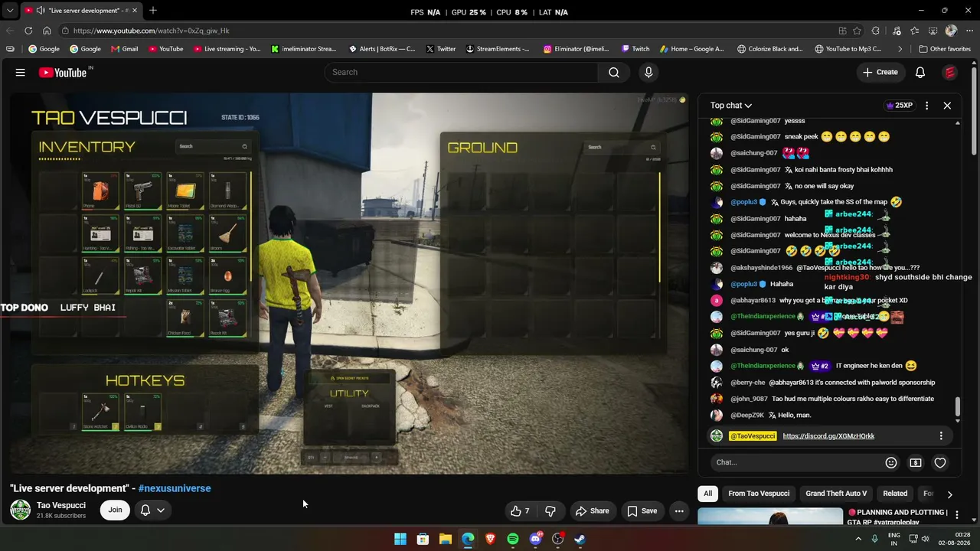
Task: Select the Related chip
Action: (x=895, y=494)
